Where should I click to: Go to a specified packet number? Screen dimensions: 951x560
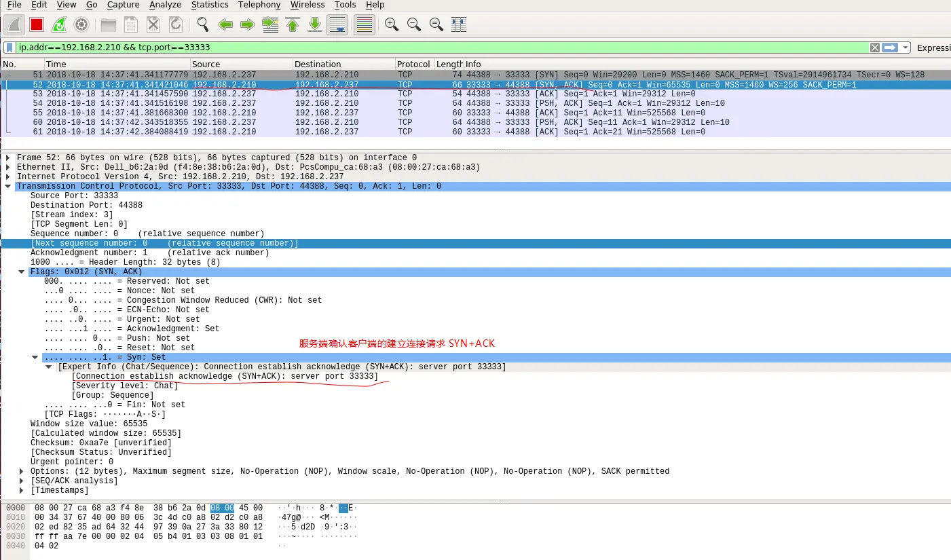click(270, 25)
